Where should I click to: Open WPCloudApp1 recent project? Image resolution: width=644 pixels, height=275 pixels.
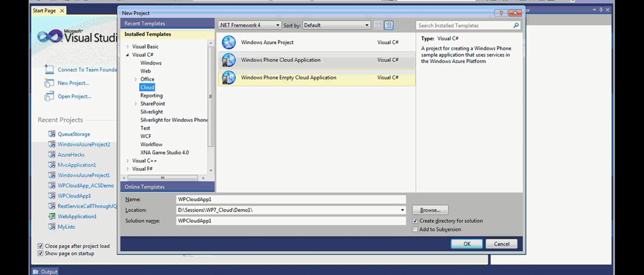point(74,196)
